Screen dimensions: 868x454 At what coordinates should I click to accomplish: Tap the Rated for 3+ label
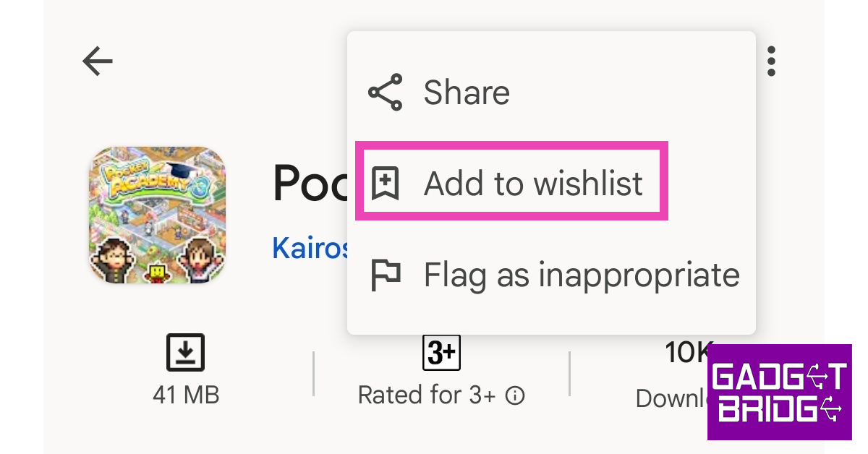427,395
